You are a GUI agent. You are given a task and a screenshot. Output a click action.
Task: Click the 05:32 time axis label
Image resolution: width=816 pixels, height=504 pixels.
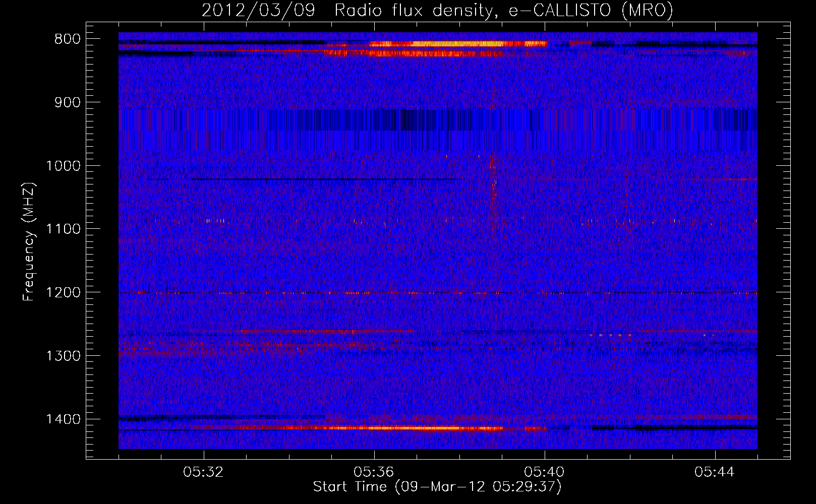[x=203, y=472]
